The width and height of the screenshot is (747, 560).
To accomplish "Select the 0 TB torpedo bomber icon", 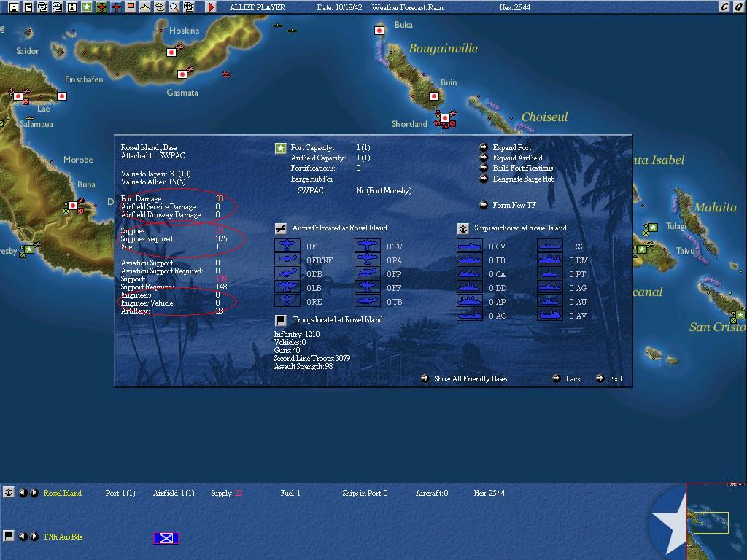I will click(368, 301).
